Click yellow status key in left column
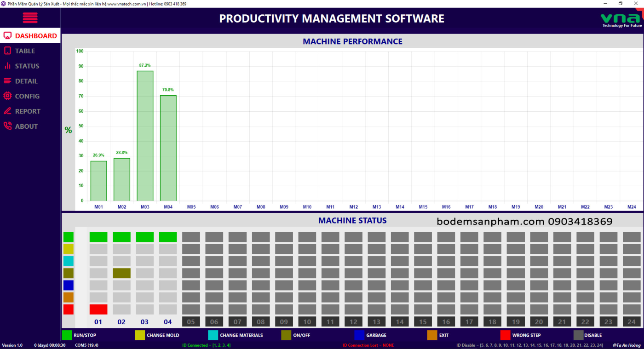 68,249
